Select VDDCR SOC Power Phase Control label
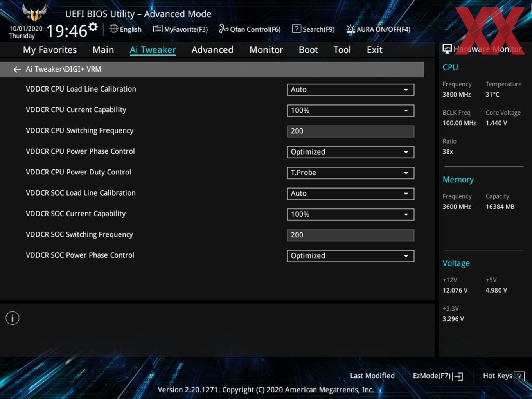The width and height of the screenshot is (532, 399). click(x=80, y=255)
